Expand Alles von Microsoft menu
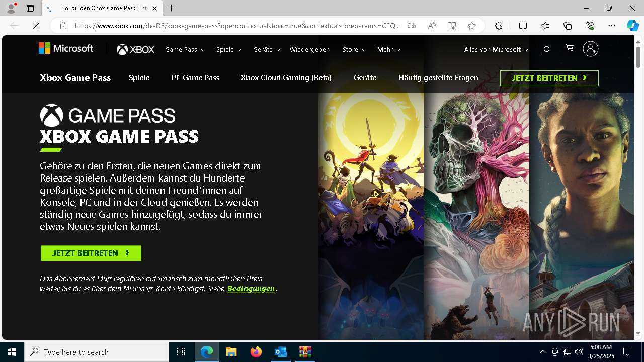Screen dimensions: 644x362 point(496,49)
